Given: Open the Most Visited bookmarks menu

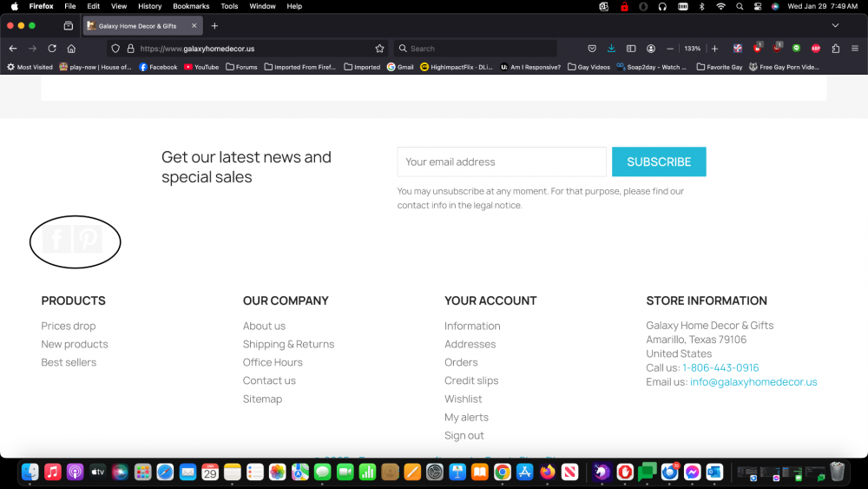Looking at the screenshot, I should [30, 67].
